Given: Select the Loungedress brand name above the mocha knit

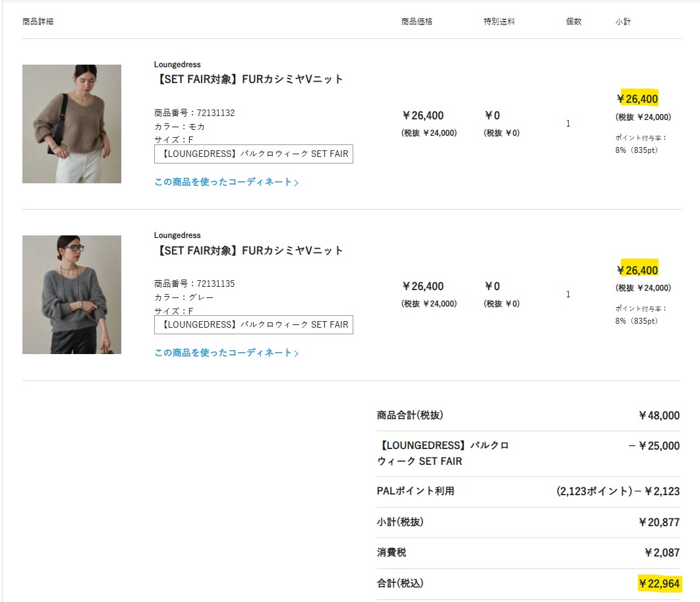Looking at the screenshot, I should pos(177,65).
